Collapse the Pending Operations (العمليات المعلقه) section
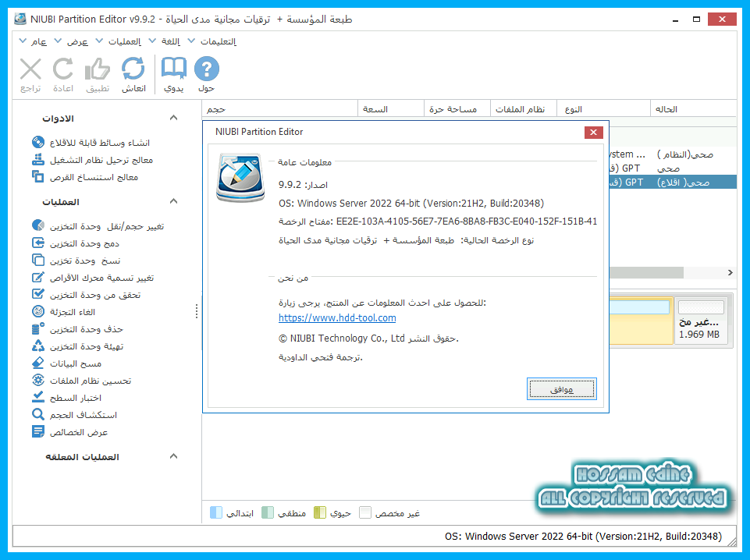Viewport: 750px width, 560px height. 173,456
